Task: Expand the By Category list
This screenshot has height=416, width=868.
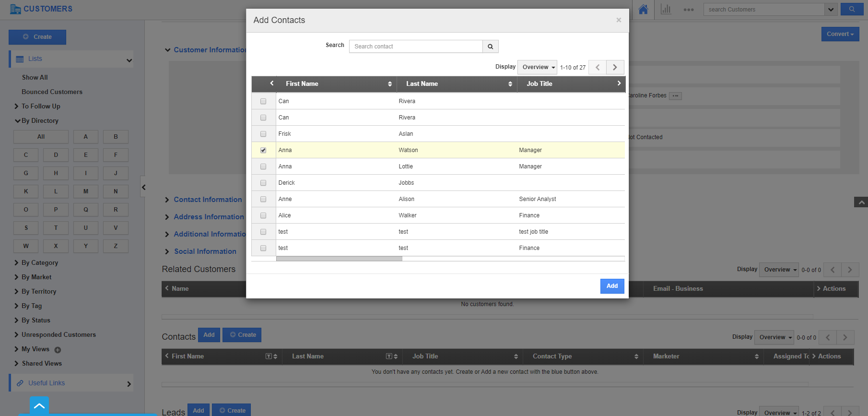Action: click(x=39, y=262)
